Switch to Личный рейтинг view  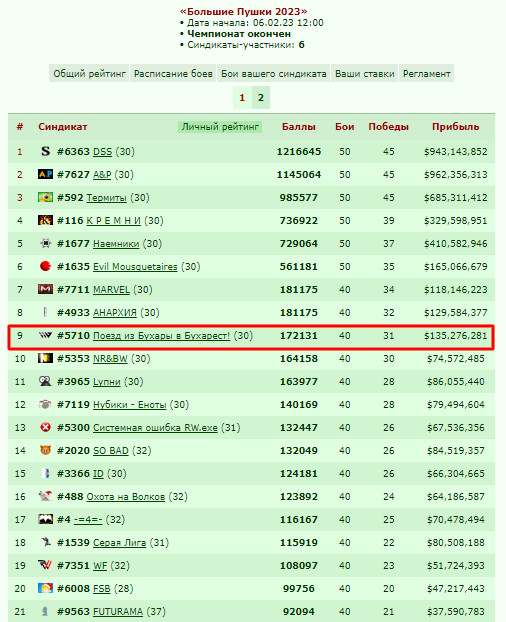220,127
